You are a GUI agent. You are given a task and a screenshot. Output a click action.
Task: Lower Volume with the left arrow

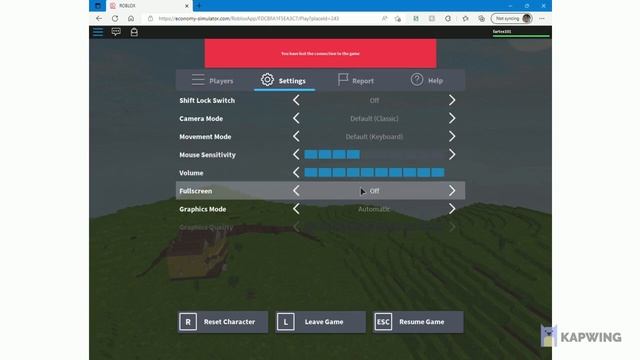[296, 173]
